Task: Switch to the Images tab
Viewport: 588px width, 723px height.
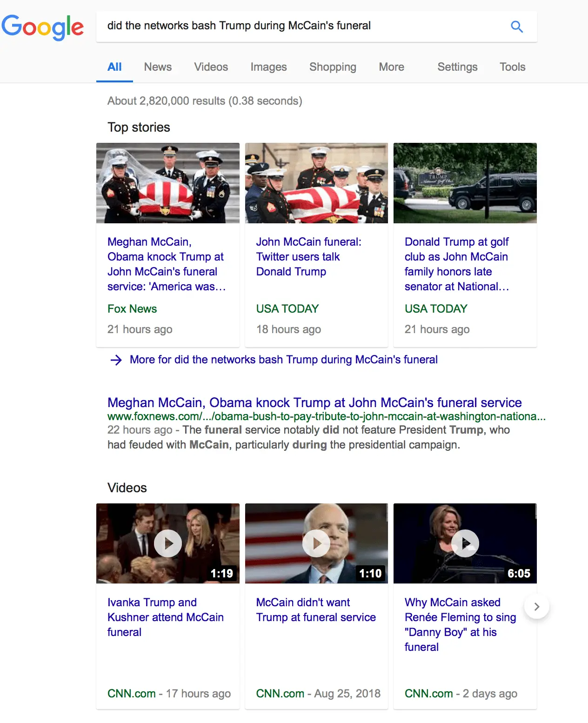Action: point(268,67)
